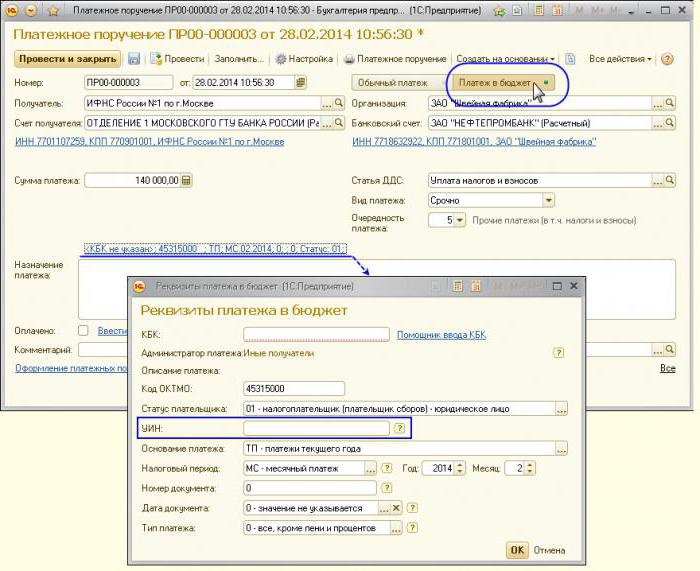
Task: Clear Дата документа with the X icon
Action: click(x=396, y=508)
